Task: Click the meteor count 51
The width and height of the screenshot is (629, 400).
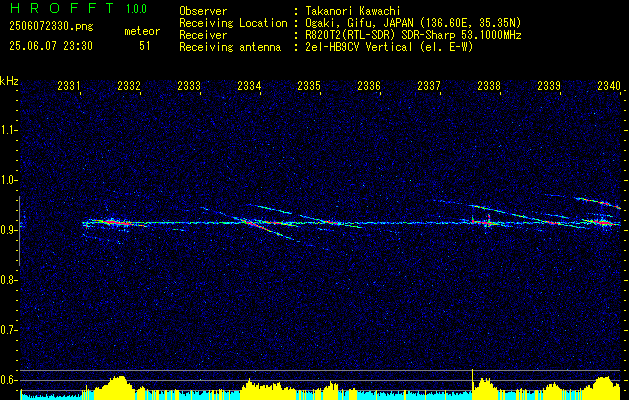Action: pos(144,46)
